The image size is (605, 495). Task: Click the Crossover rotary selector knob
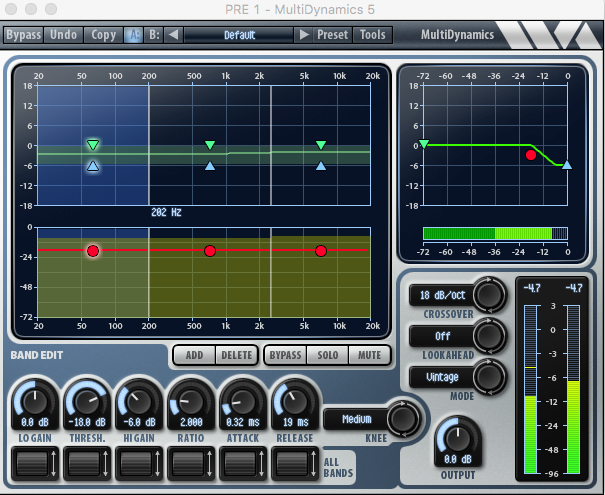489,295
